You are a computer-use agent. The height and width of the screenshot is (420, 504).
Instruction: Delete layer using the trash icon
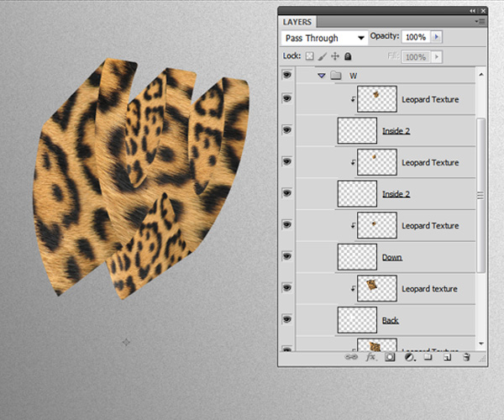[x=466, y=357]
